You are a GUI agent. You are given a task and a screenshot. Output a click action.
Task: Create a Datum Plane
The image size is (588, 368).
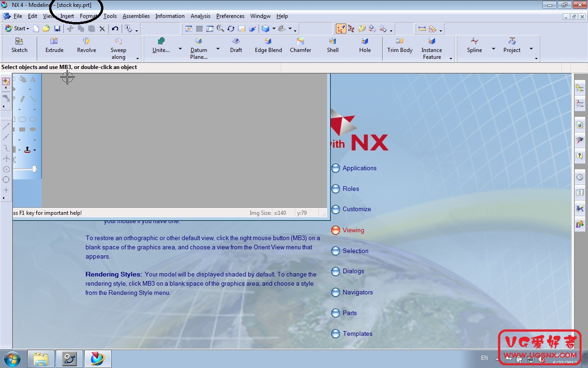pyautogui.click(x=199, y=48)
